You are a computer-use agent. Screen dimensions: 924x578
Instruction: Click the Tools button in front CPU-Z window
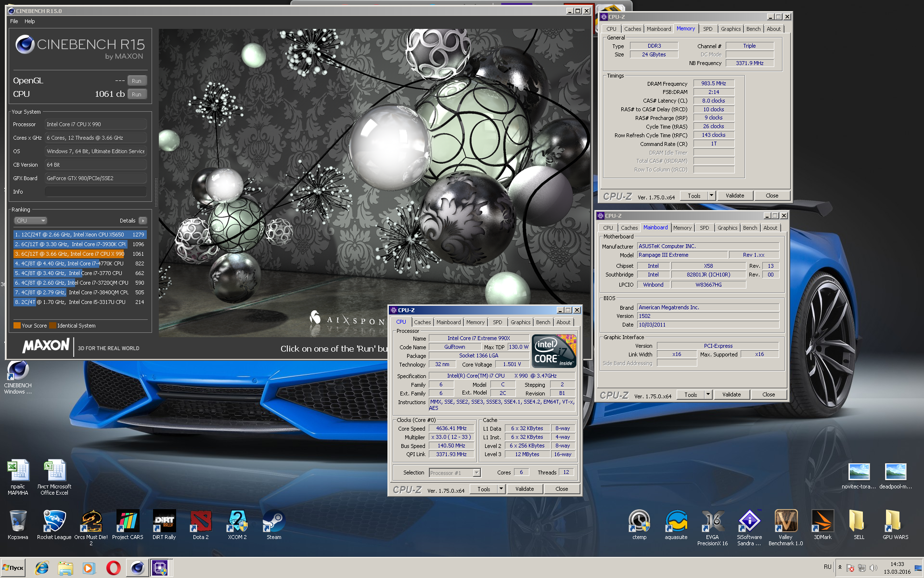coord(484,489)
